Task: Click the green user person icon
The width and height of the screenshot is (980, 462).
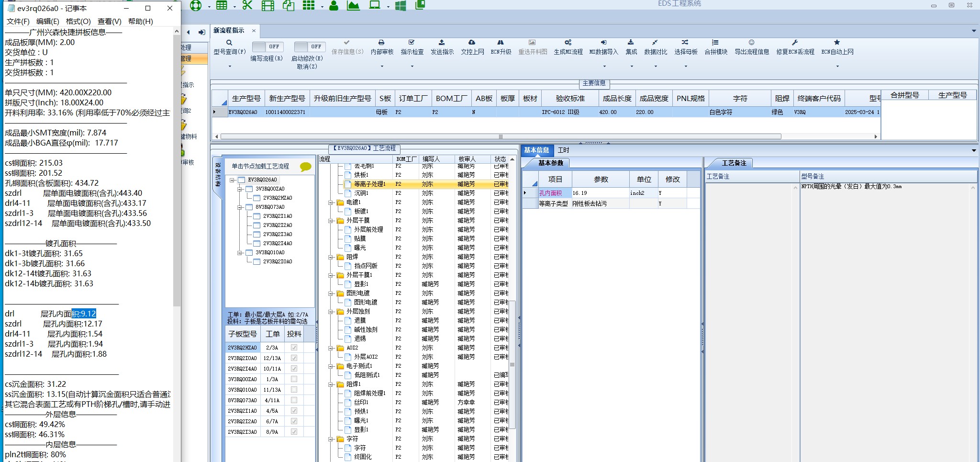Action: click(x=334, y=5)
